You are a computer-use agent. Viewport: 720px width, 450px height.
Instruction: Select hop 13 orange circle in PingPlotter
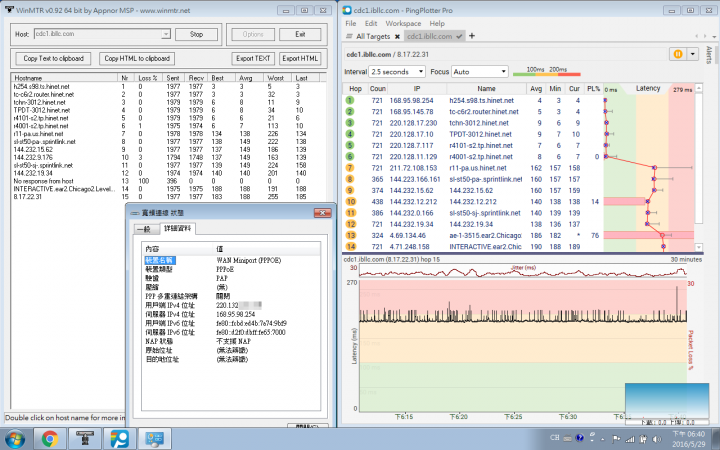click(x=350, y=235)
